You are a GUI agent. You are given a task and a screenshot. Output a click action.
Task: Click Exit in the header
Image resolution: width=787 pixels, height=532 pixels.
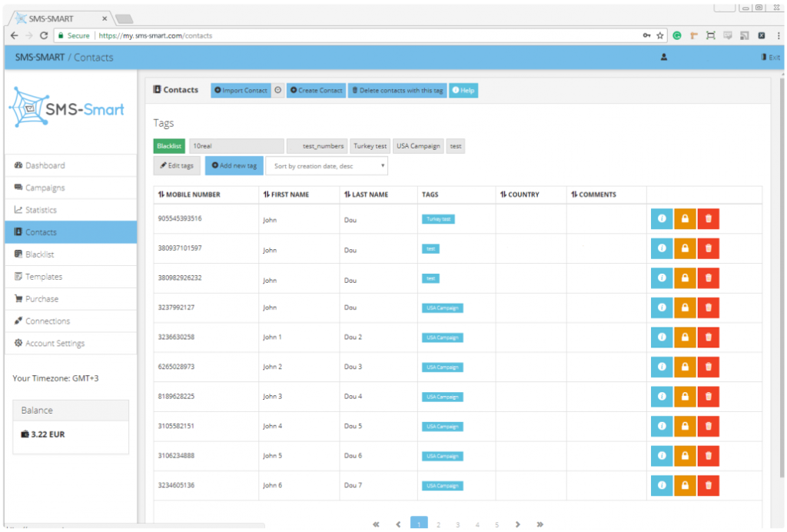point(770,57)
